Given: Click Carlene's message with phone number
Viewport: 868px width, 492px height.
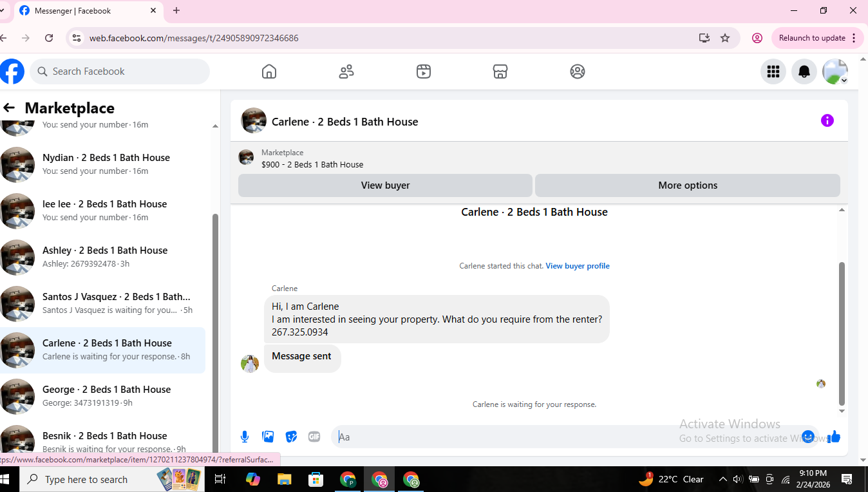Looking at the screenshot, I should tap(437, 319).
